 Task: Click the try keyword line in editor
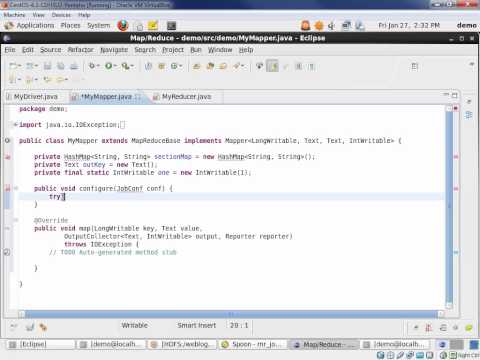coord(231,196)
